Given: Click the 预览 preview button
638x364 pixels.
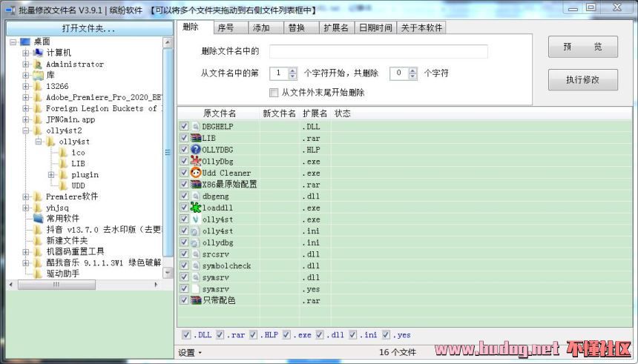Looking at the screenshot, I should pos(582,47).
